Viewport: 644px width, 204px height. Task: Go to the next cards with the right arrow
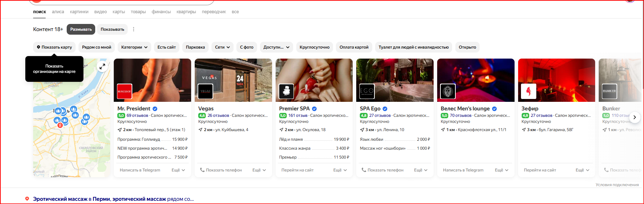(635, 117)
